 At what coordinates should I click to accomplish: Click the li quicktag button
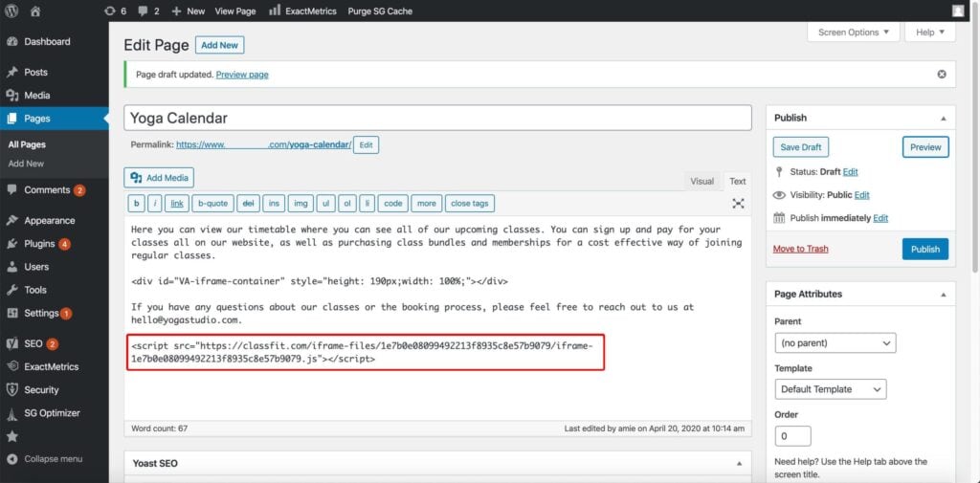coord(367,203)
